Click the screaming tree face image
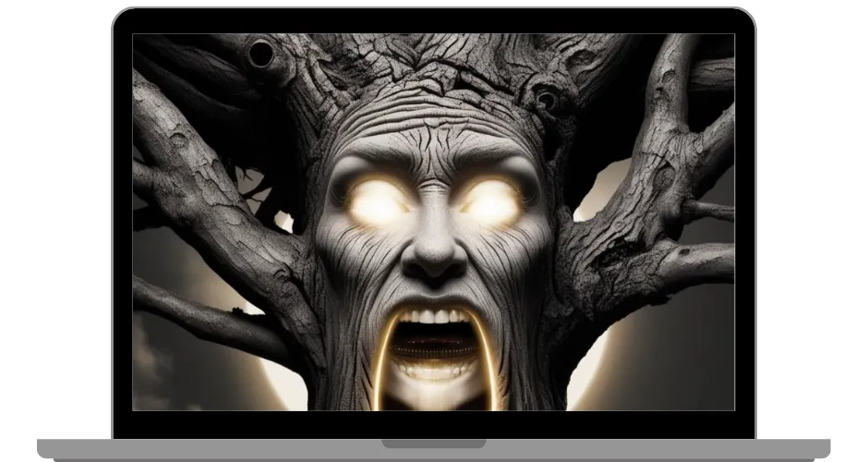This screenshot has height=462, width=868. [433, 222]
